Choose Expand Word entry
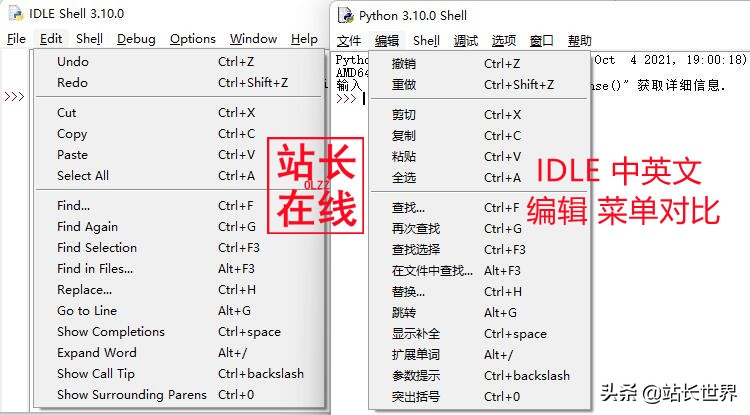Screen dimensions: 750x415 [x=180, y=353]
